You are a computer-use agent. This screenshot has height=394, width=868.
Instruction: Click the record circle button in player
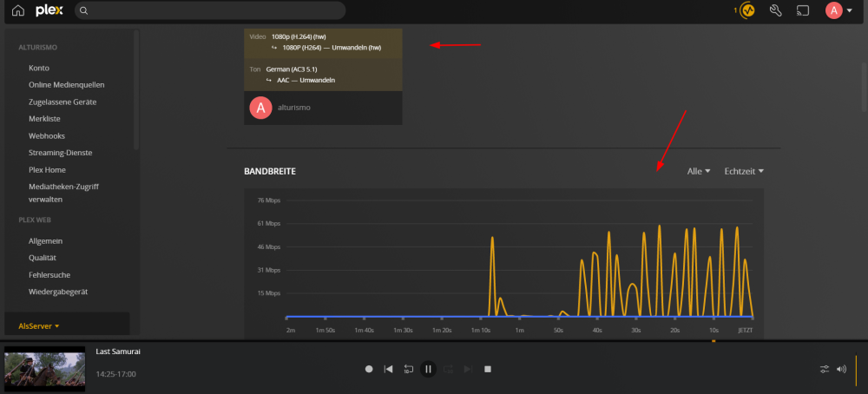tap(369, 369)
